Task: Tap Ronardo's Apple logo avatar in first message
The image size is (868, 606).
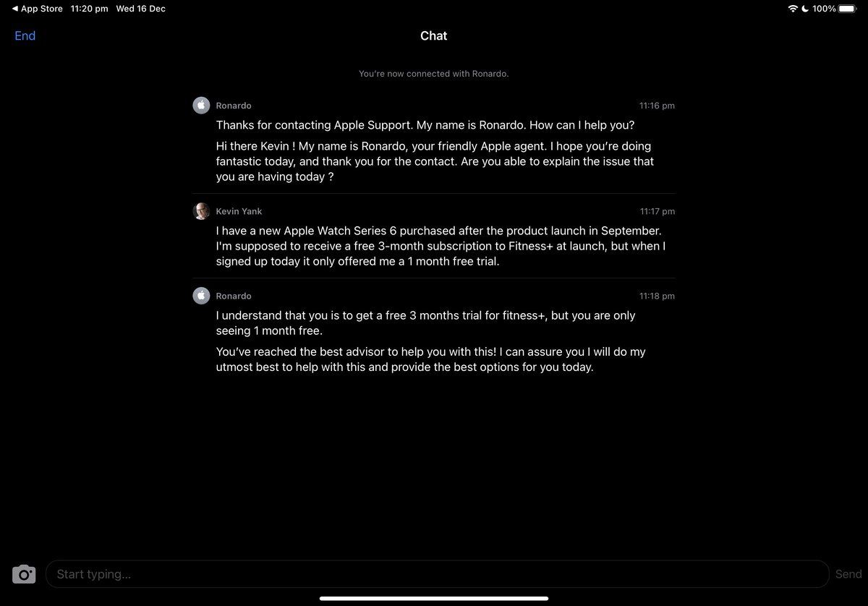Action: coord(201,106)
